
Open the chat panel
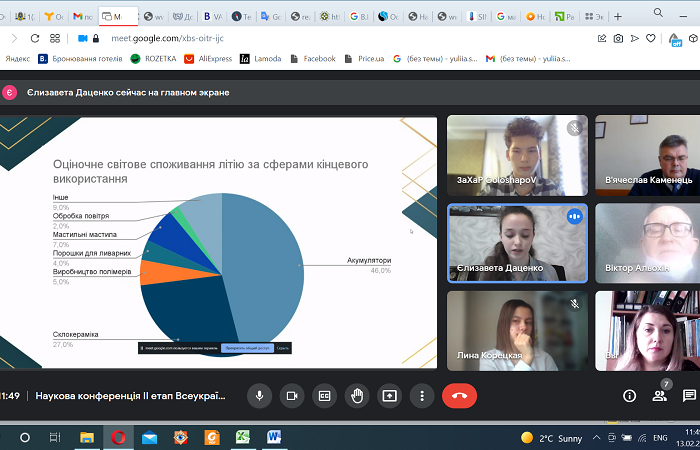(689, 395)
